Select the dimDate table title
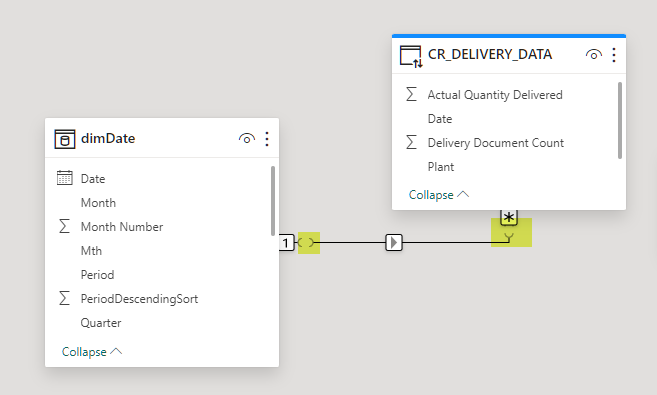Image resolution: width=657 pixels, height=395 pixels. click(x=108, y=139)
